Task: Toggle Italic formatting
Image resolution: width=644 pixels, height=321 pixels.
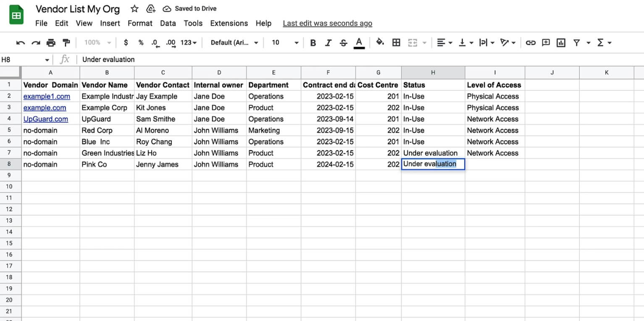Action: click(x=328, y=42)
